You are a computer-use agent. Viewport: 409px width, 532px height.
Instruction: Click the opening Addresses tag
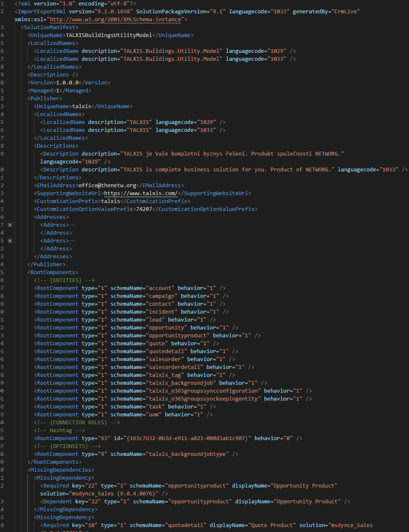(52, 217)
